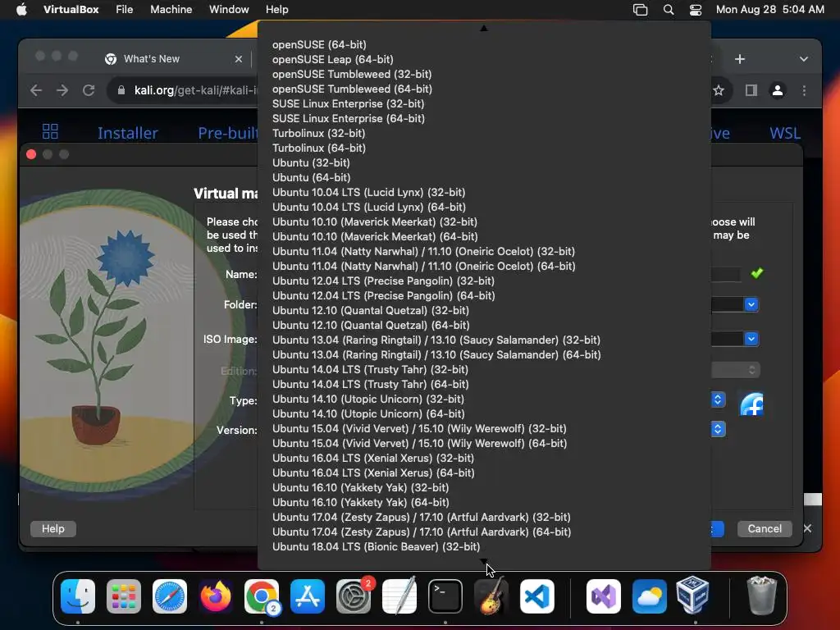The height and width of the screenshot is (630, 840).
Task: Go back in Chrome
Action: 36,90
